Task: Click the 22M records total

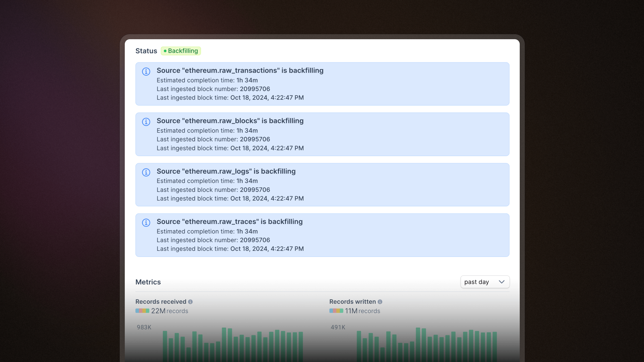Action: point(170,311)
